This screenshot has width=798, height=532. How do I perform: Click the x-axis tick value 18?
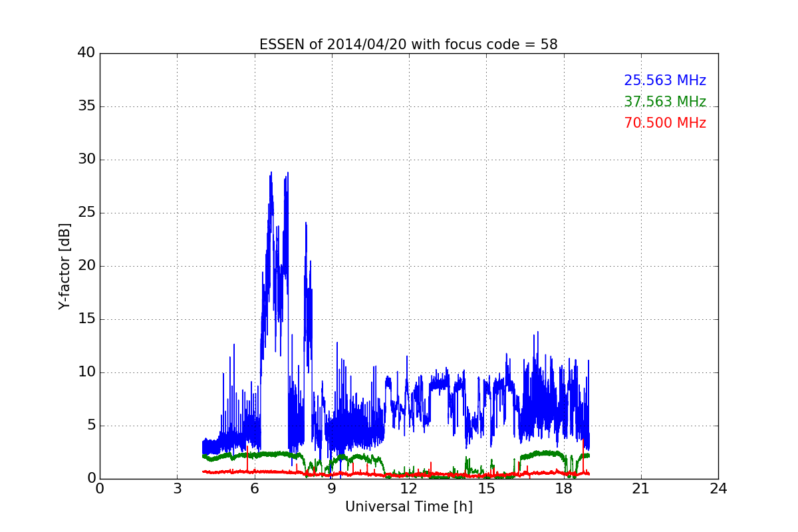[564, 489]
